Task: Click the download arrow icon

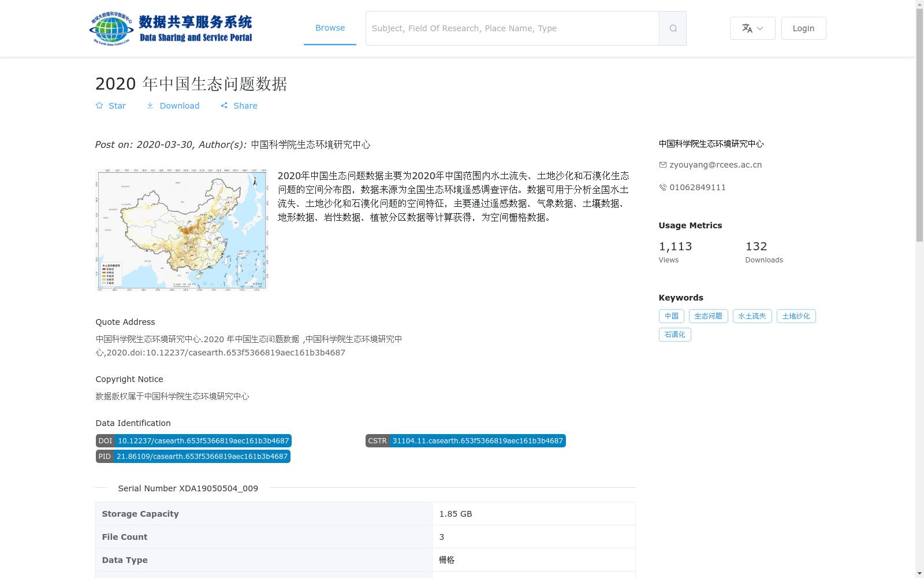Action: tap(150, 106)
